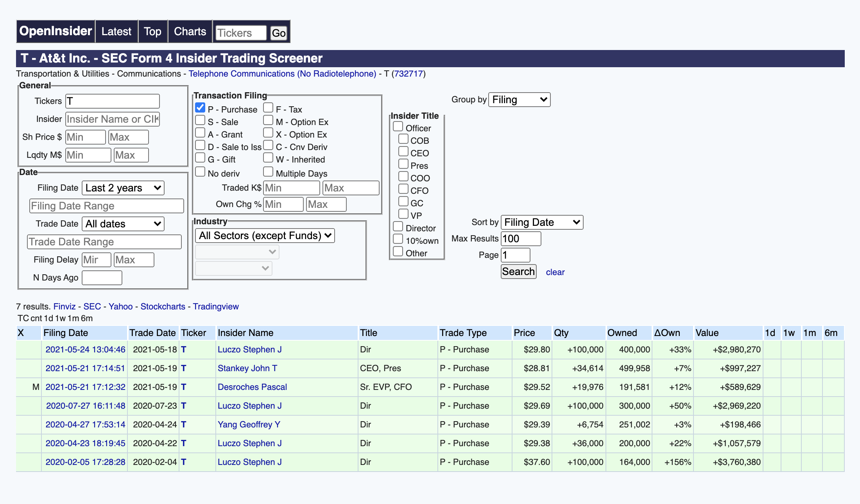Open the Finviz link
860x504 pixels.
tap(64, 307)
